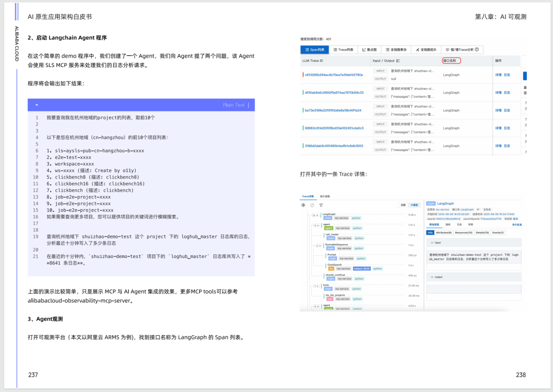Click the should_continue span row
Screen dimensions: 553x392
point(370,277)
